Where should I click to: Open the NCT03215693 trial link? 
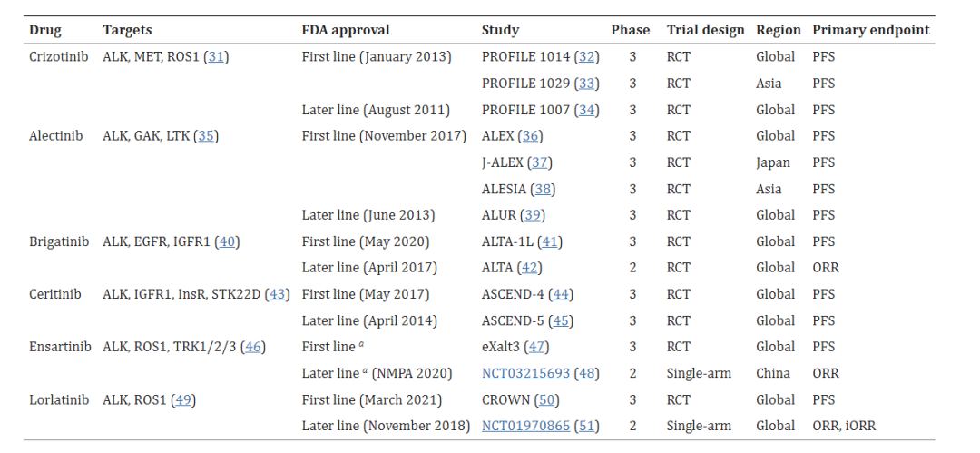[x=525, y=373]
